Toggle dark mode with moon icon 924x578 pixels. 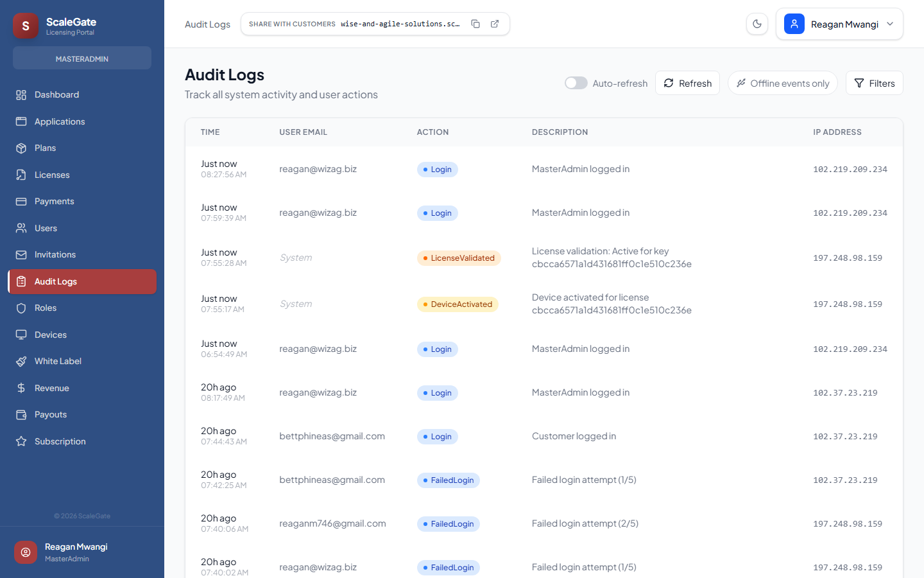757,24
